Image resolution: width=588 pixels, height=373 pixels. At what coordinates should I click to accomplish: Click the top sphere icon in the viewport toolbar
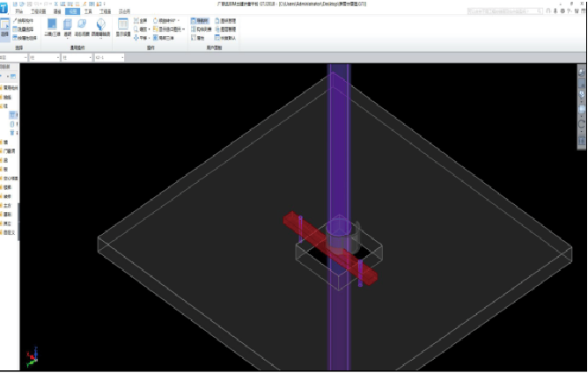[582, 72]
